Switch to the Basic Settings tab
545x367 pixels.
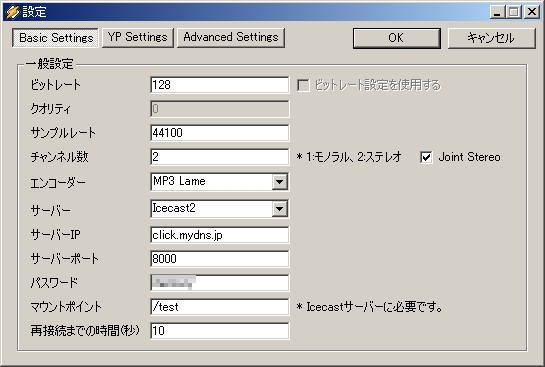[56, 38]
